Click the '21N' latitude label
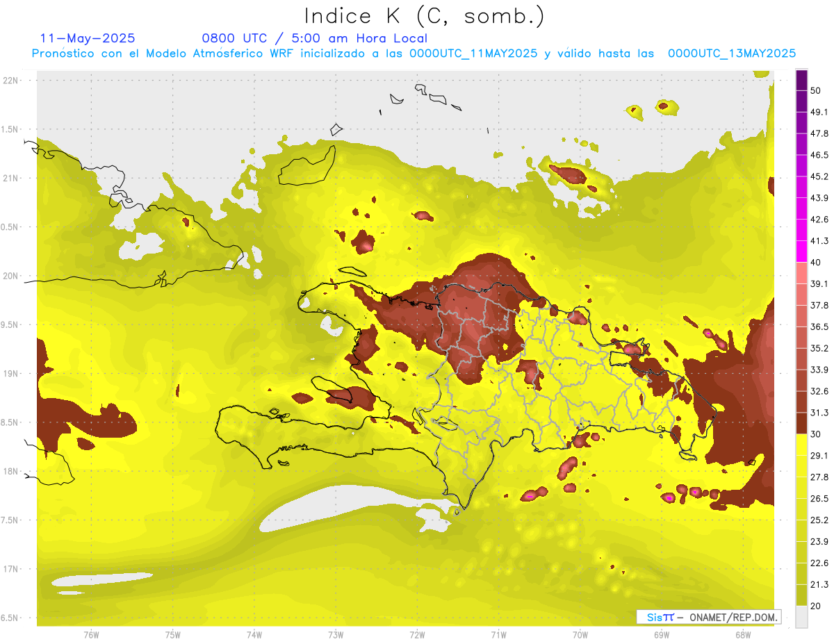 pos(11,178)
